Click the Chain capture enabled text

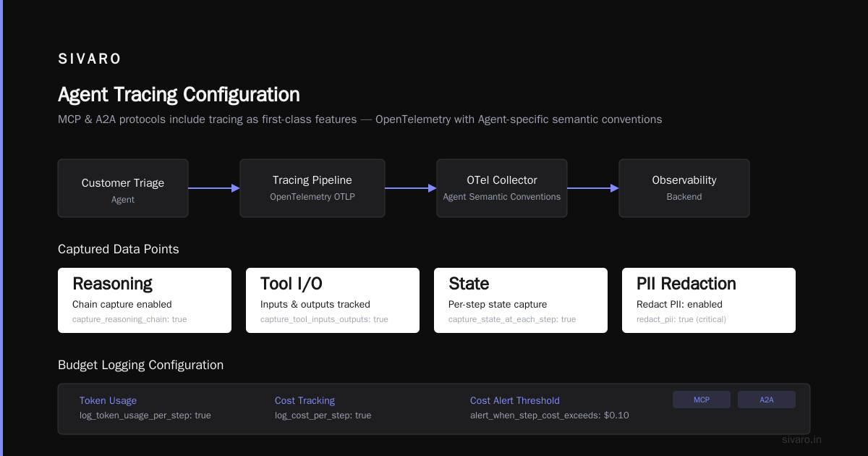(x=122, y=304)
